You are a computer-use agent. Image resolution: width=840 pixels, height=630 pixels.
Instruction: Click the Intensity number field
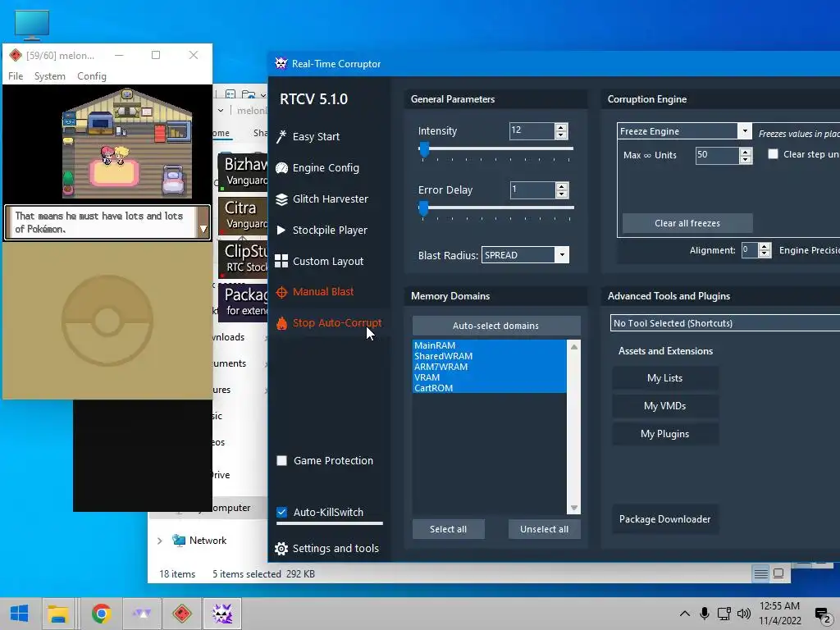tap(532, 130)
